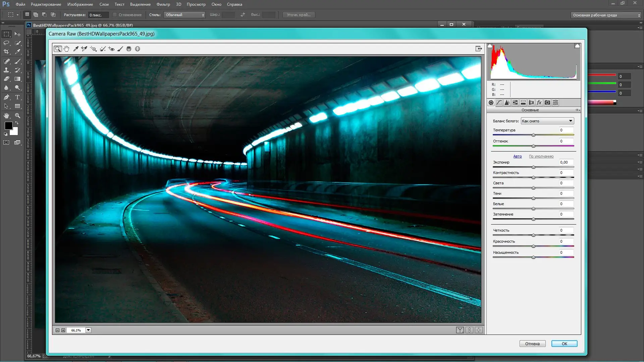
Task: Open the Баланс белого dropdown
Action: [x=547, y=121]
